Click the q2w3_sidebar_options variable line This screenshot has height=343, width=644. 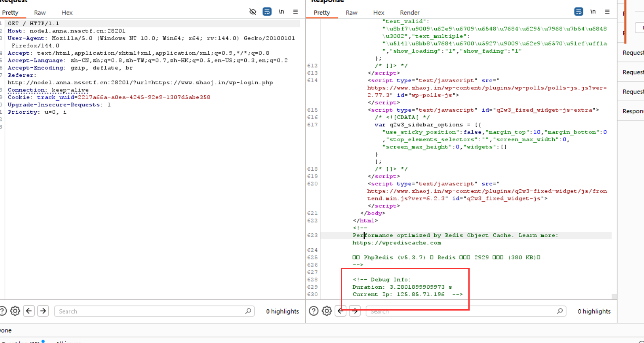tap(428, 125)
